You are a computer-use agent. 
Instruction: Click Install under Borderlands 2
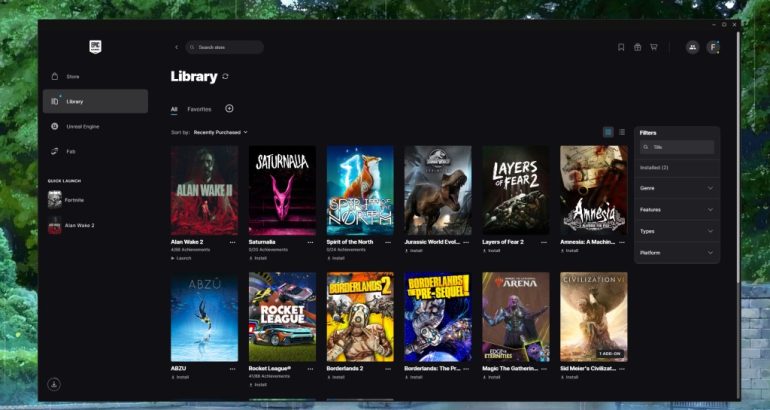[x=336, y=377]
